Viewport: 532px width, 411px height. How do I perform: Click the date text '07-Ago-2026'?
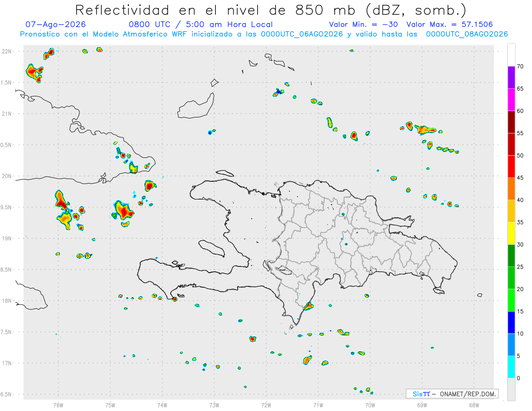click(x=56, y=24)
